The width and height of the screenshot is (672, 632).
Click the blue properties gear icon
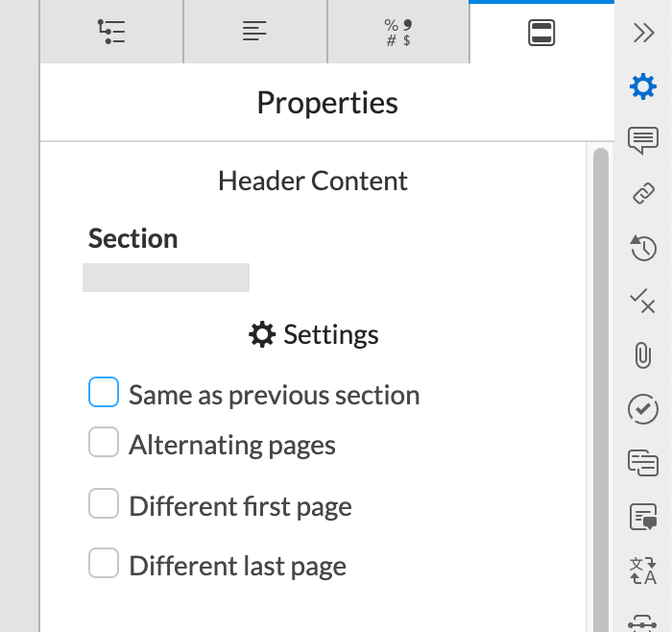[642, 86]
